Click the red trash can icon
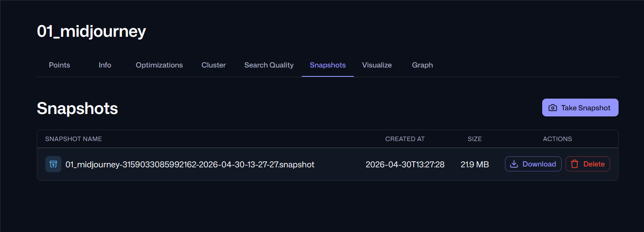The image size is (644, 232). (575, 164)
